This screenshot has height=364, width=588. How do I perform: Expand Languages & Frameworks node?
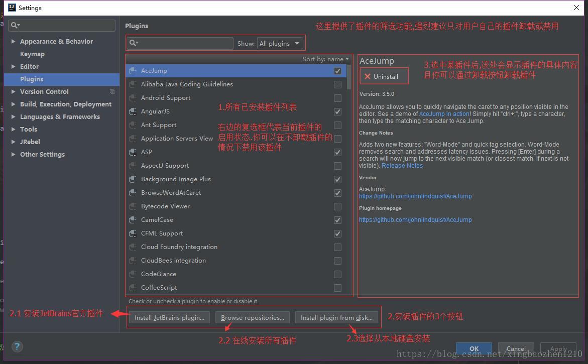point(13,116)
